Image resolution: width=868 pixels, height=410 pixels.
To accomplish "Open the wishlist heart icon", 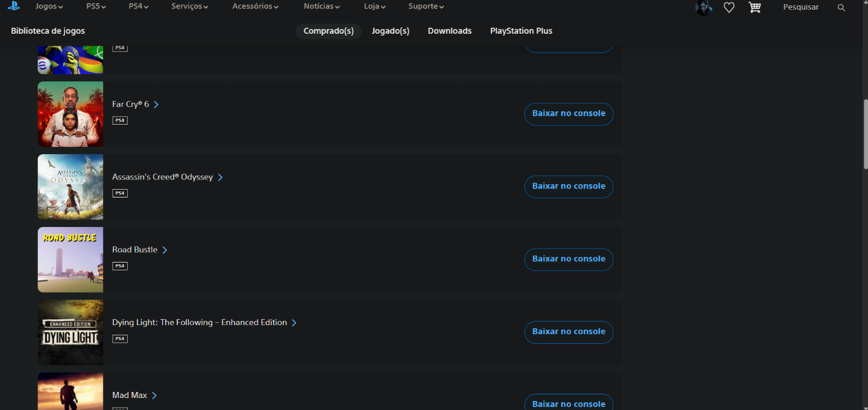I will (729, 7).
